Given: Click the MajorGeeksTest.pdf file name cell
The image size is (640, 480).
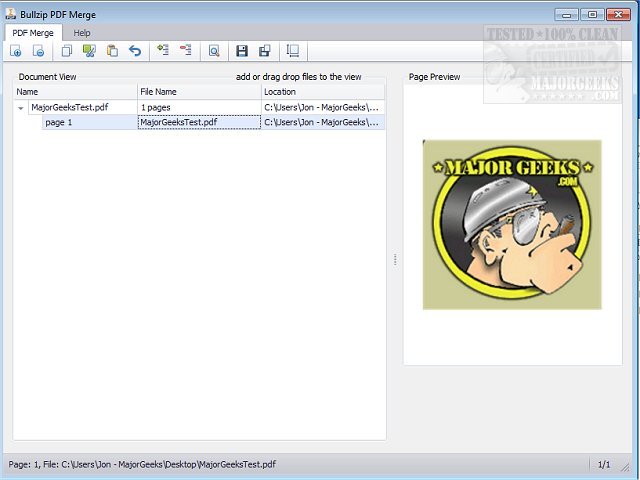Looking at the screenshot, I should click(199, 122).
